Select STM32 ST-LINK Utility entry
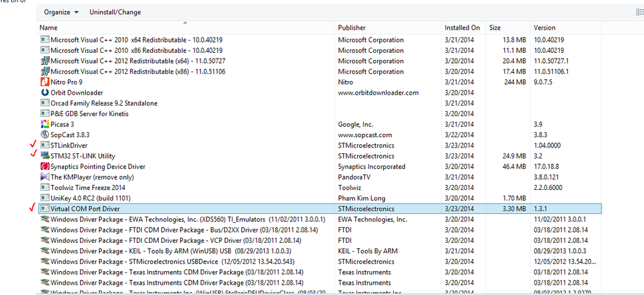The width and height of the screenshot is (644, 295). tap(83, 156)
